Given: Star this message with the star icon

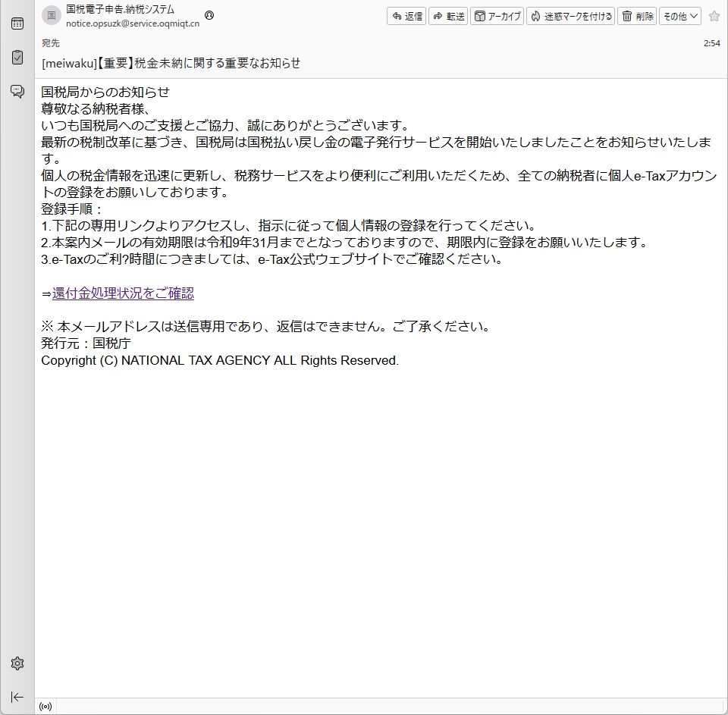Looking at the screenshot, I should click(x=714, y=16).
